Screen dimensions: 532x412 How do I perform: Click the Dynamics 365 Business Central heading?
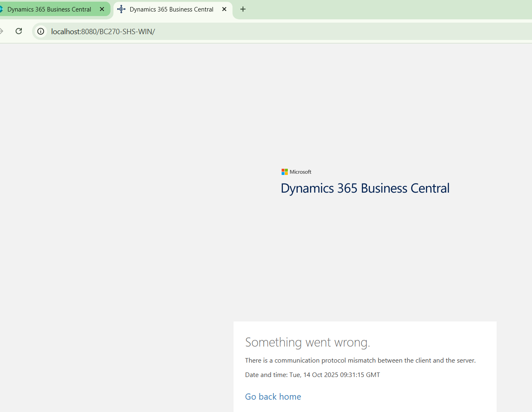[365, 188]
